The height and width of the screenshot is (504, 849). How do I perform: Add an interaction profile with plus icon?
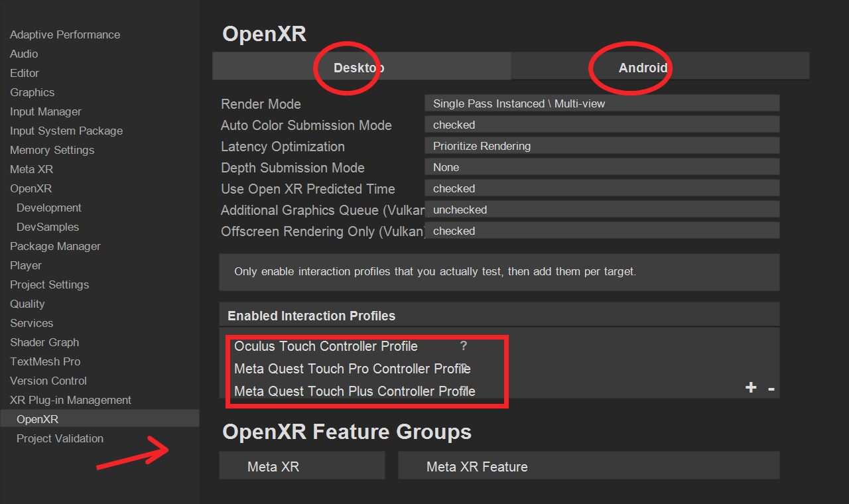(751, 388)
